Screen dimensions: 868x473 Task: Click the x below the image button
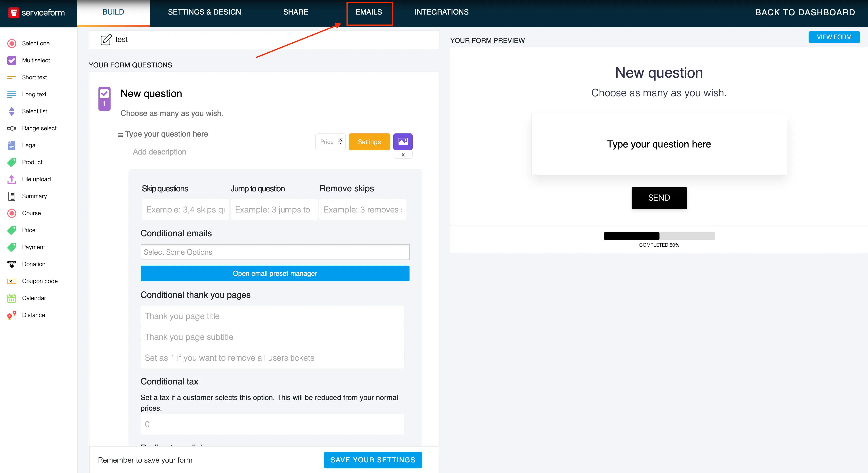[x=403, y=155]
